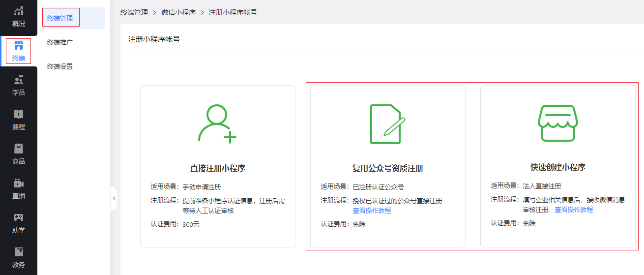Open the 教务 bookmark icon
The width and height of the screenshot is (644, 275).
click(19, 252)
